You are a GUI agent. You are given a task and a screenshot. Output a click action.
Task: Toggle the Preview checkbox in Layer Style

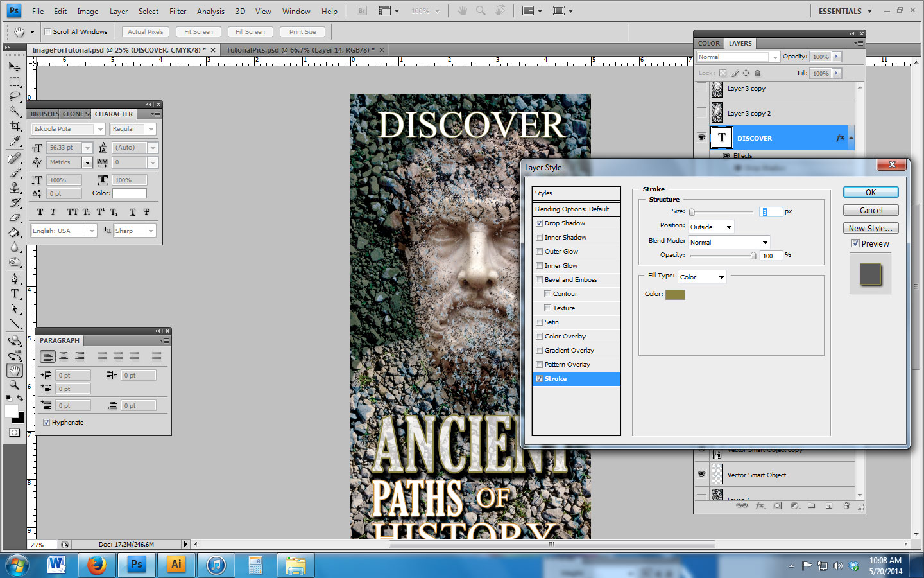click(855, 243)
